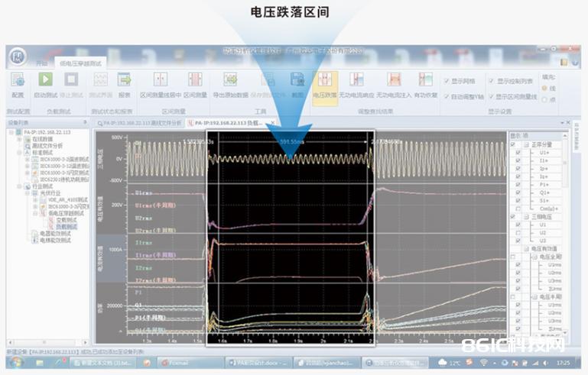Viewport: 588px width, 375px height.
Task: Click the style icon beside help
Action: 564,62
